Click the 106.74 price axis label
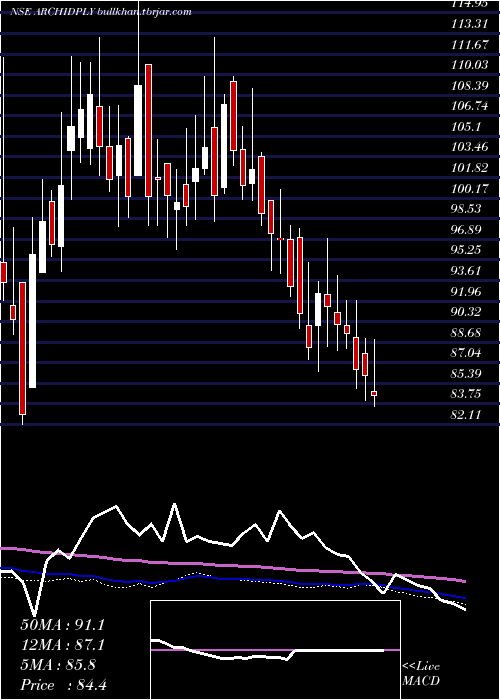 468,106
